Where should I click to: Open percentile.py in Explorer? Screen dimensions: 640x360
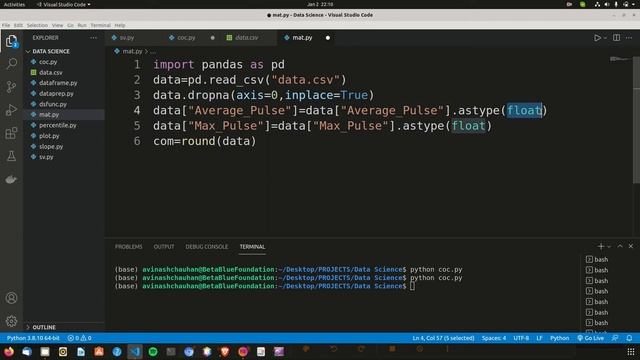[x=58, y=125]
